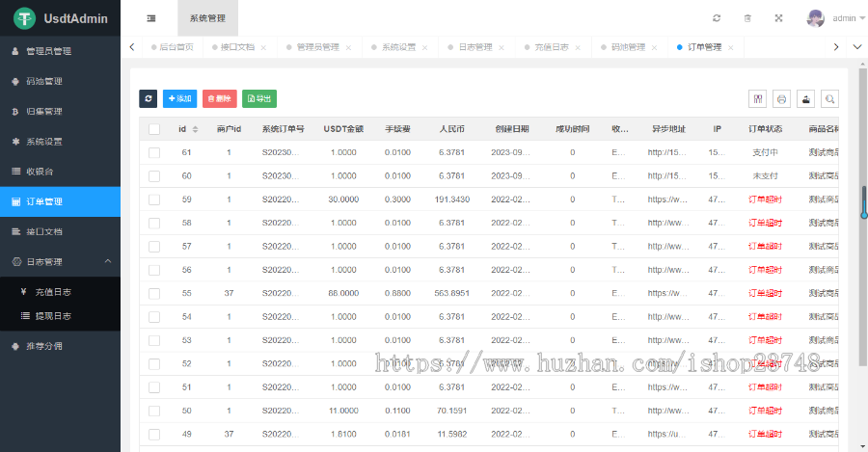Collapse the sidebar with the hamburger icon
Viewport: 868px width, 452px height.
151,18
